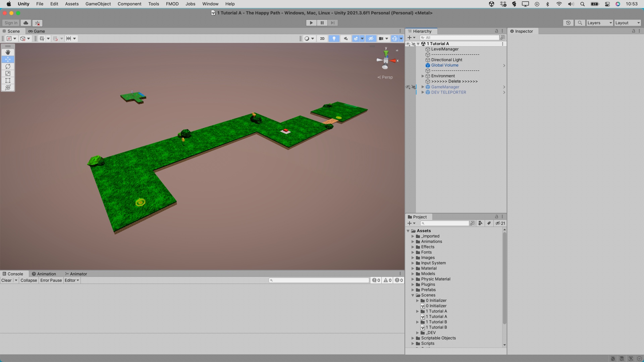Click the snap increment ruler icon

point(71,39)
